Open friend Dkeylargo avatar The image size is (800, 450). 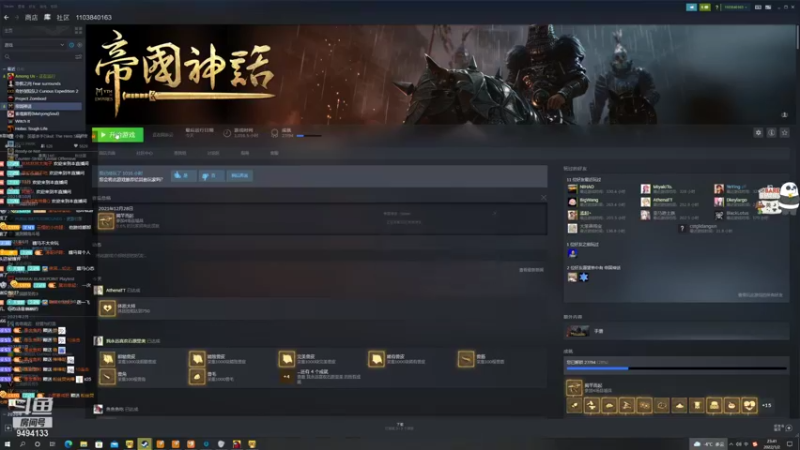click(x=719, y=202)
